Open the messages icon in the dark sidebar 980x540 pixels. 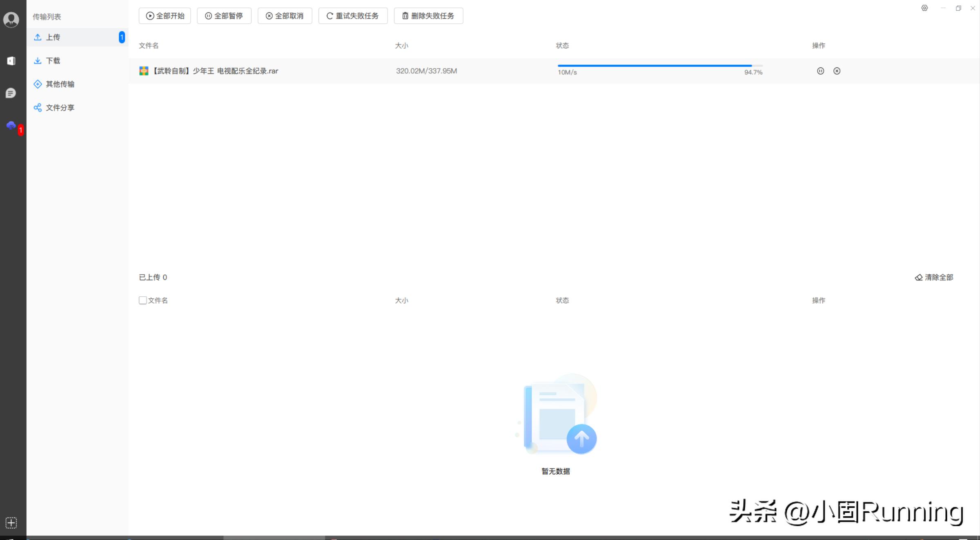(x=11, y=93)
